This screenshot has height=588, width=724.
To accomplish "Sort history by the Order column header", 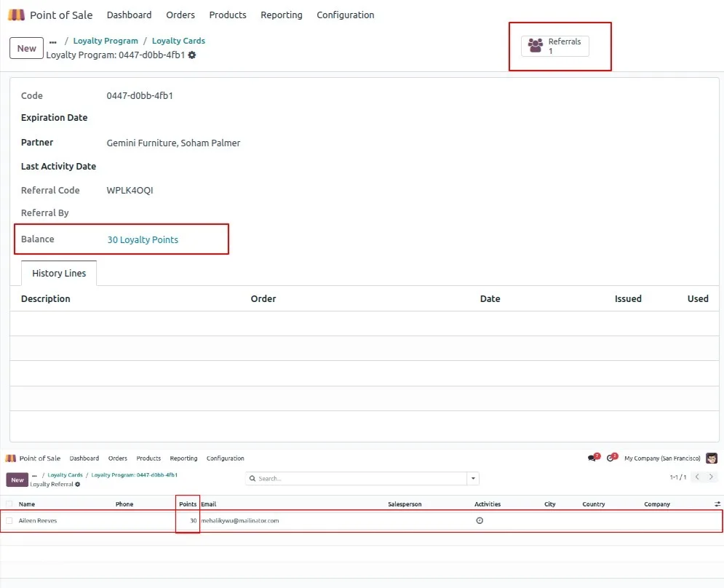I will pos(263,299).
